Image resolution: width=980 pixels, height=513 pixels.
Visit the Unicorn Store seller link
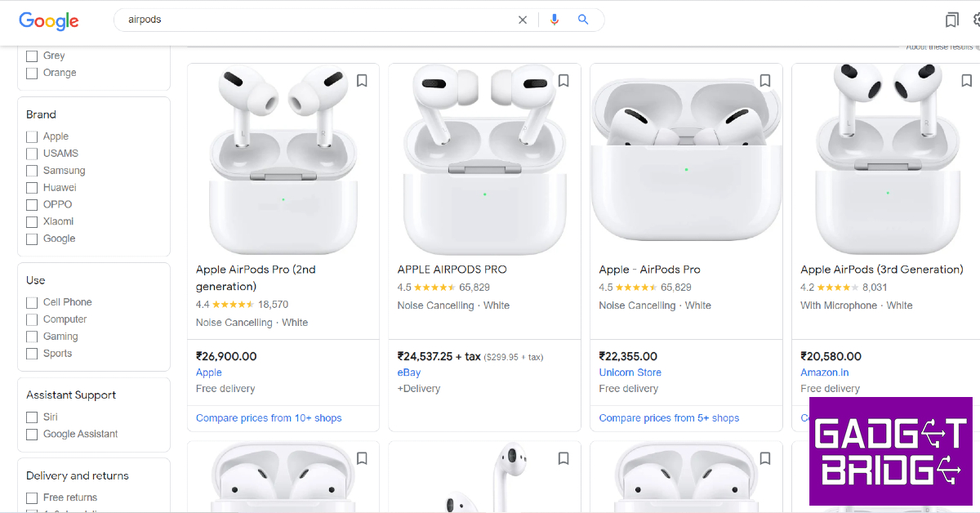630,372
